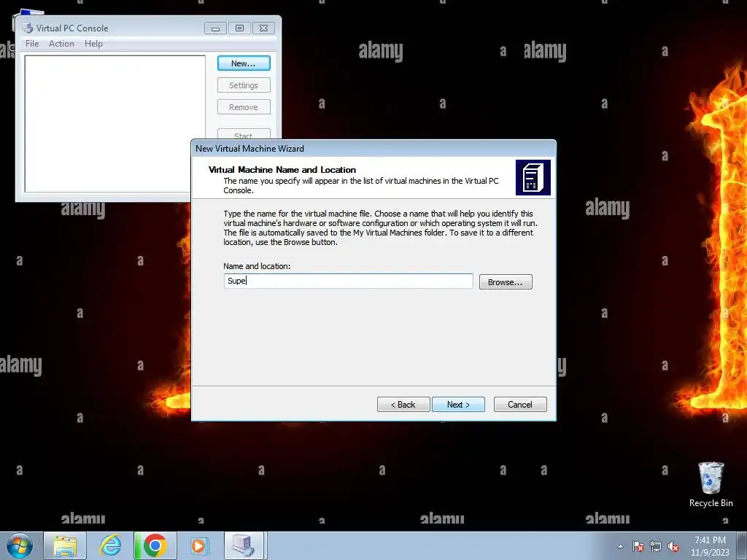Cancel the New Virtual Machine Wizard

coord(520,404)
